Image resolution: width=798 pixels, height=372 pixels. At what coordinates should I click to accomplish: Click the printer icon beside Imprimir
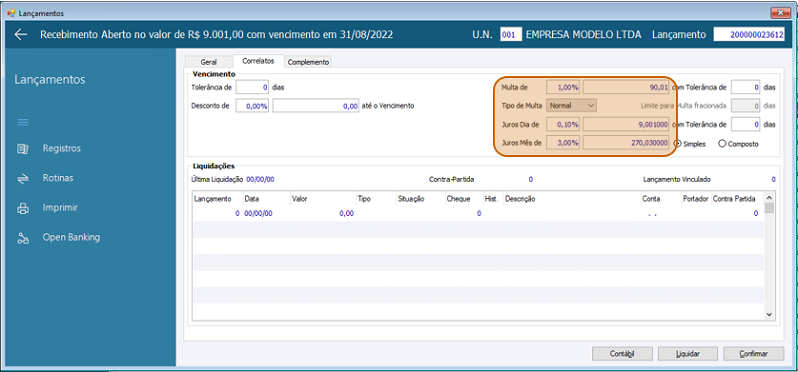tap(23, 208)
